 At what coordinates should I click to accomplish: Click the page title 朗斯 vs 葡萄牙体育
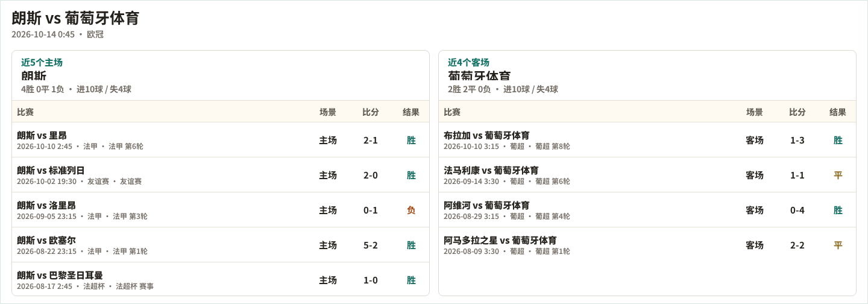coord(75,18)
